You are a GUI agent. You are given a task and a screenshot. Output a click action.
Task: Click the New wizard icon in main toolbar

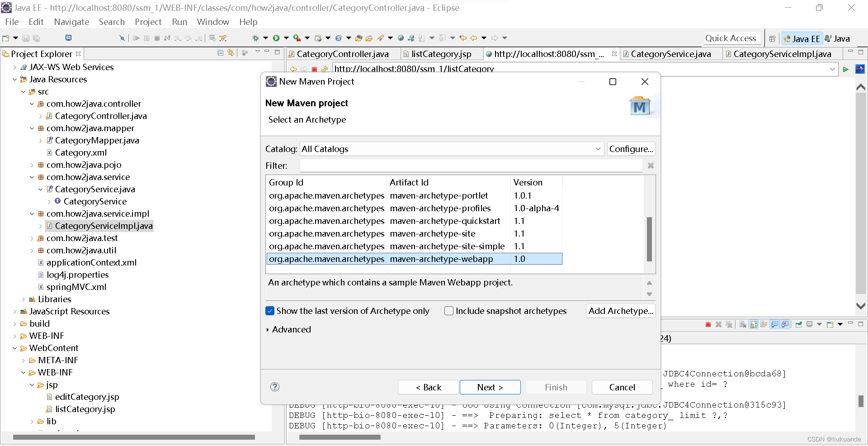click(x=5, y=38)
